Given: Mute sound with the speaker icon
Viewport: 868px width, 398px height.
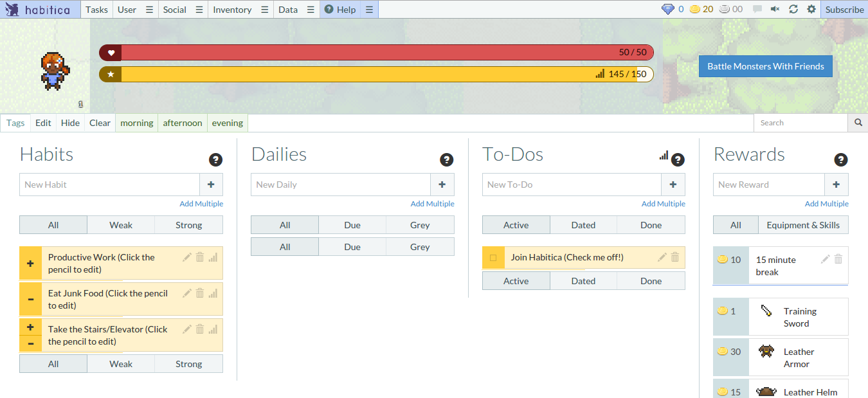Looking at the screenshot, I should pyautogui.click(x=775, y=9).
